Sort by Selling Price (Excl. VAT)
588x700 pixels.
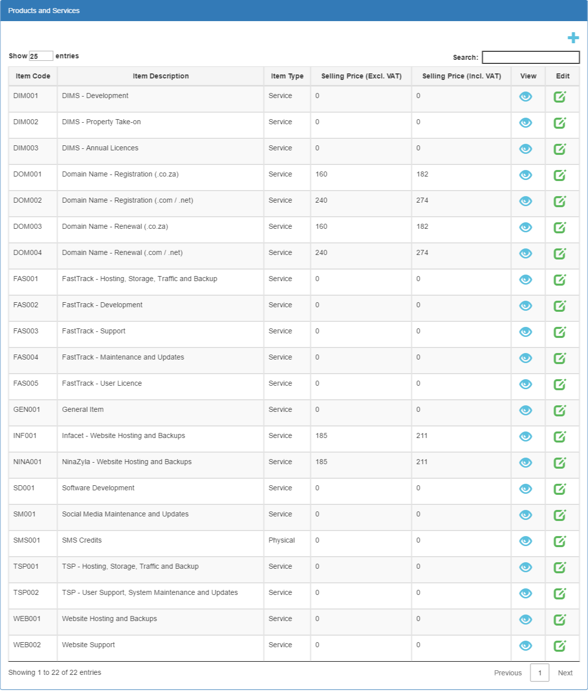click(x=361, y=76)
